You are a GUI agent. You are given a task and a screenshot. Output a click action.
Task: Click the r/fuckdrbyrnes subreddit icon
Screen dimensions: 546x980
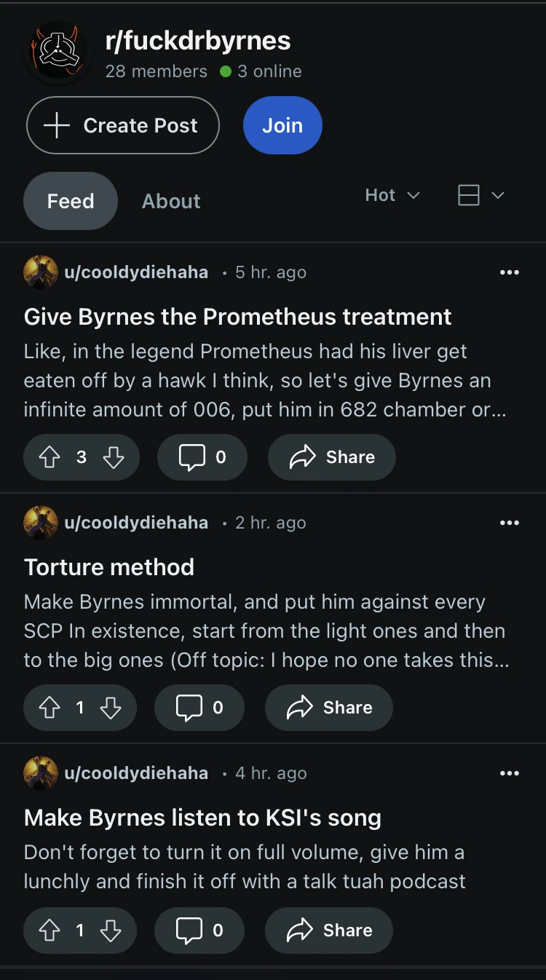58,51
